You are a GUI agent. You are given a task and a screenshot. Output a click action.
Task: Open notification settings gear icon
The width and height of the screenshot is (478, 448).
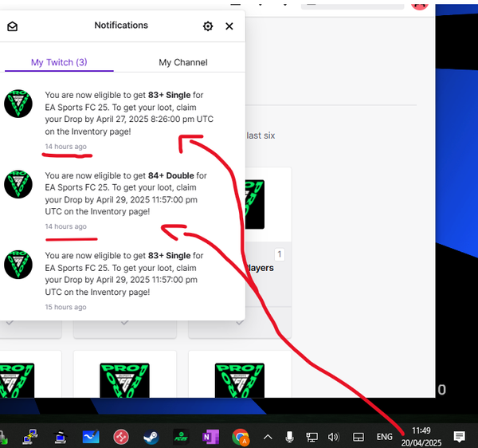pos(208,26)
